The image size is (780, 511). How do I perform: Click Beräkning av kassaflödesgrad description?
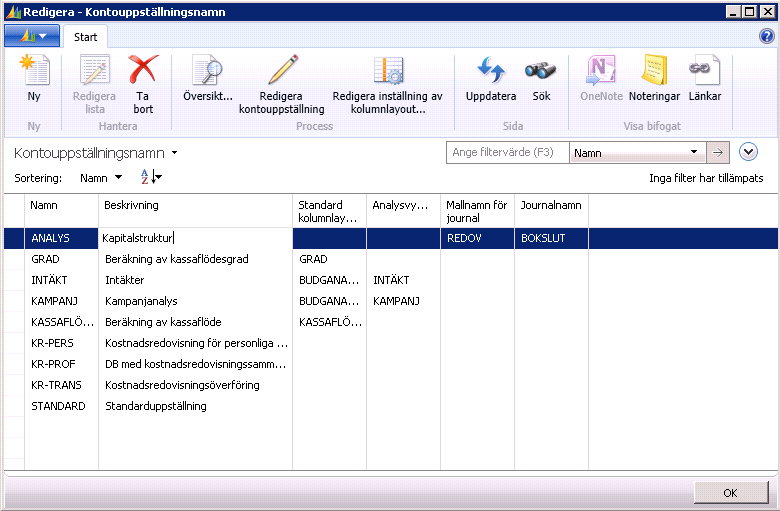(195, 259)
